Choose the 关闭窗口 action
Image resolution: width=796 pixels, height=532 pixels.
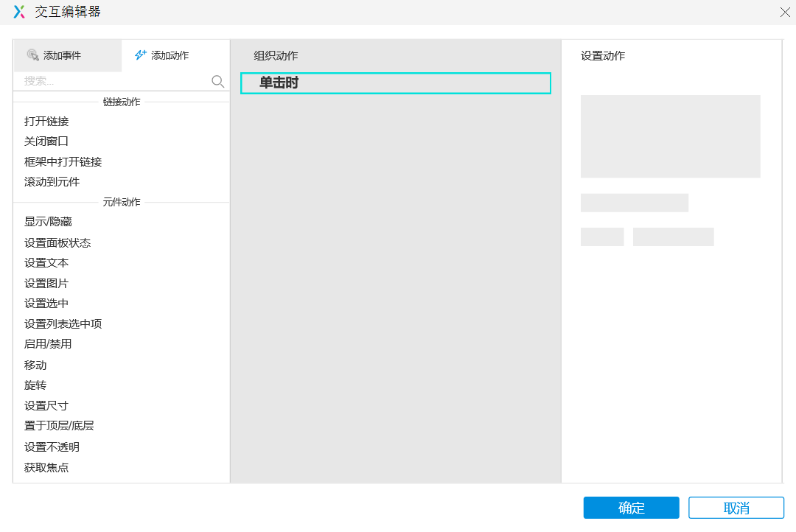(x=46, y=141)
